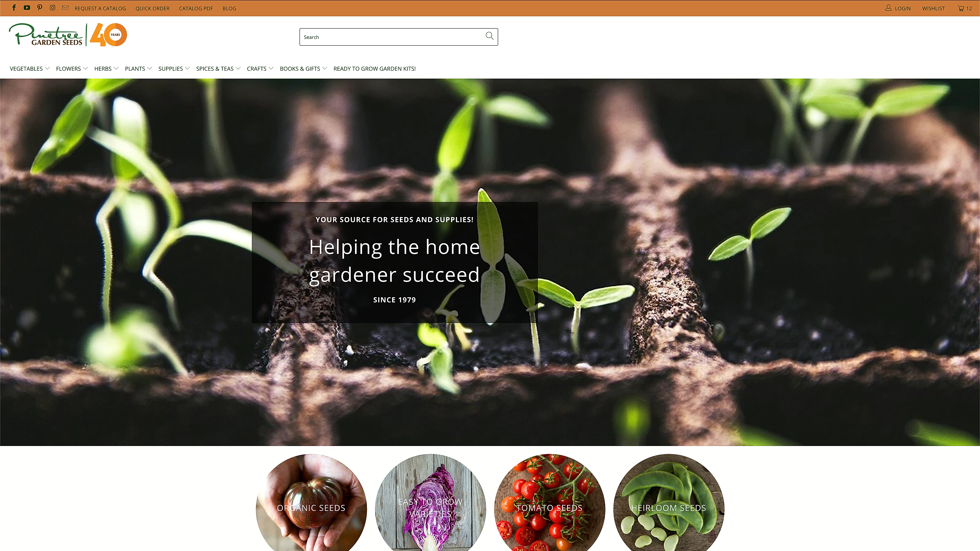Expand the Vegetables dropdown menu

[30, 69]
